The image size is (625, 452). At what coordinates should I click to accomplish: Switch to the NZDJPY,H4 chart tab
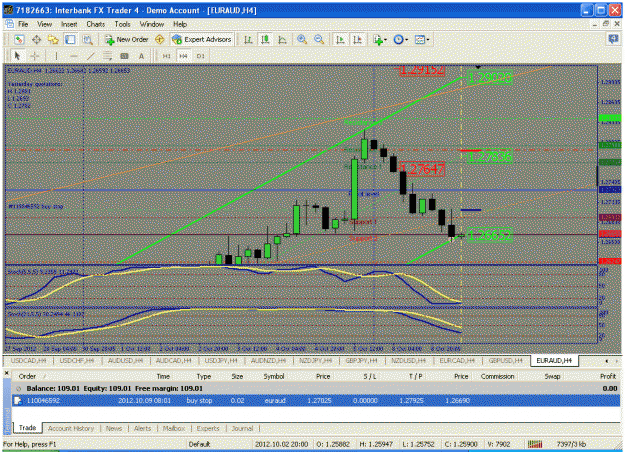[316, 360]
